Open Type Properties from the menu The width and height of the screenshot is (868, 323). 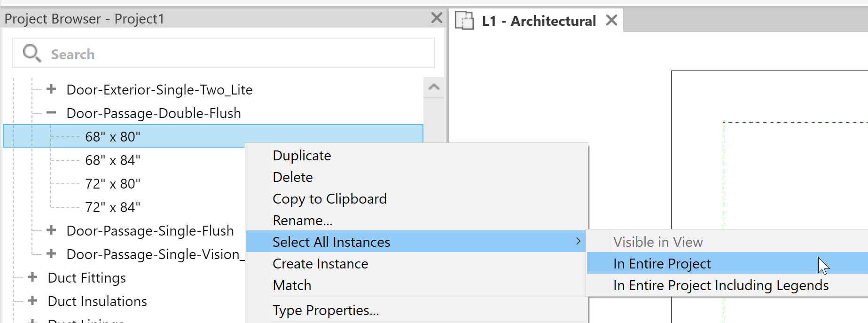click(x=326, y=310)
